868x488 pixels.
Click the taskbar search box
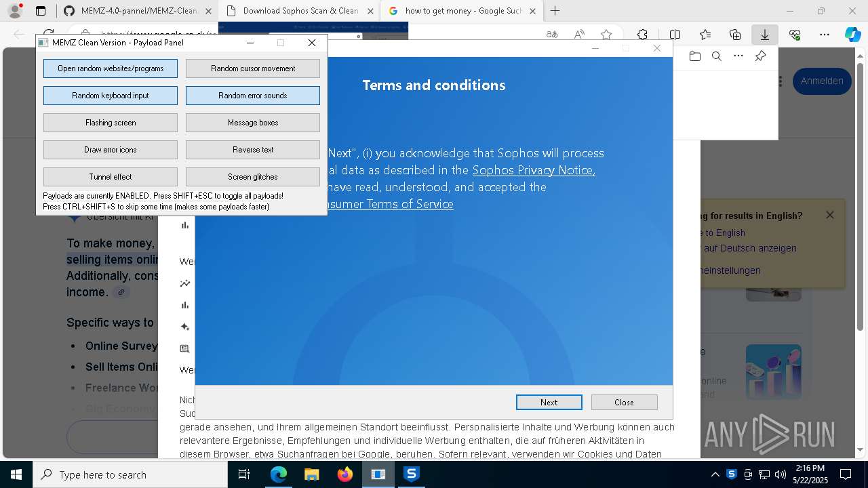[130, 474]
